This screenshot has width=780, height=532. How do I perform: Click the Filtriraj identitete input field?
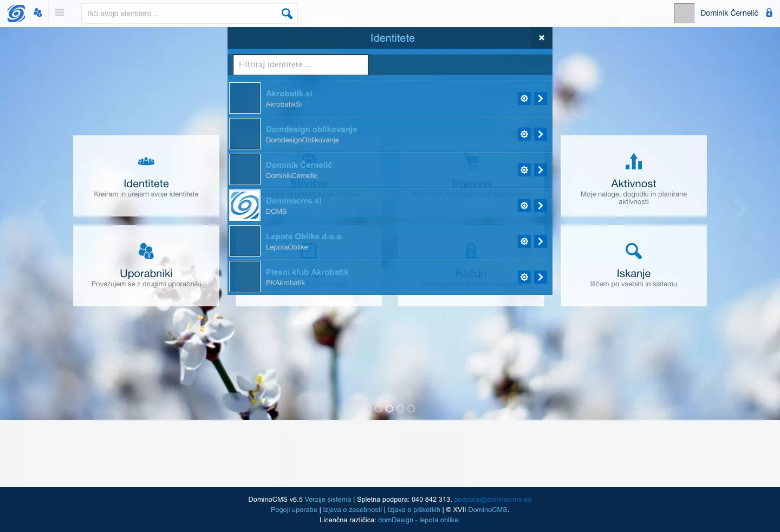[301, 65]
